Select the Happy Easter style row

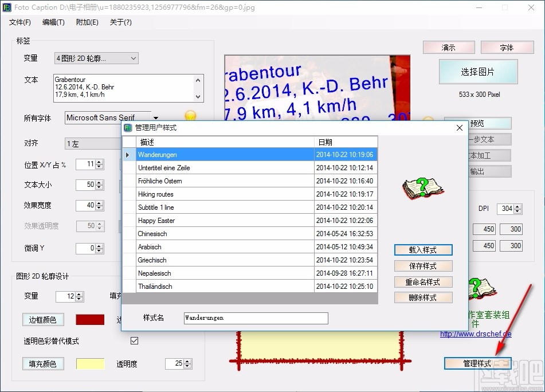click(x=250, y=221)
